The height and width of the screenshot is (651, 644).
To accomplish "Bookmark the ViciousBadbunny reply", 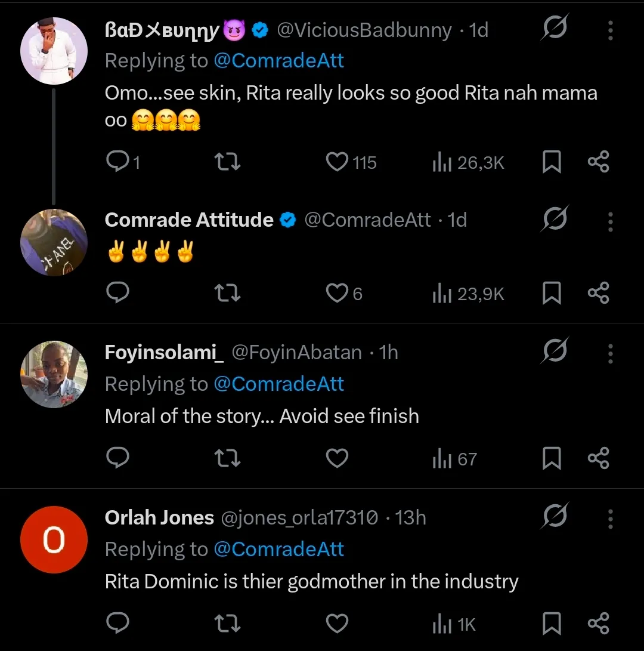I will [552, 162].
